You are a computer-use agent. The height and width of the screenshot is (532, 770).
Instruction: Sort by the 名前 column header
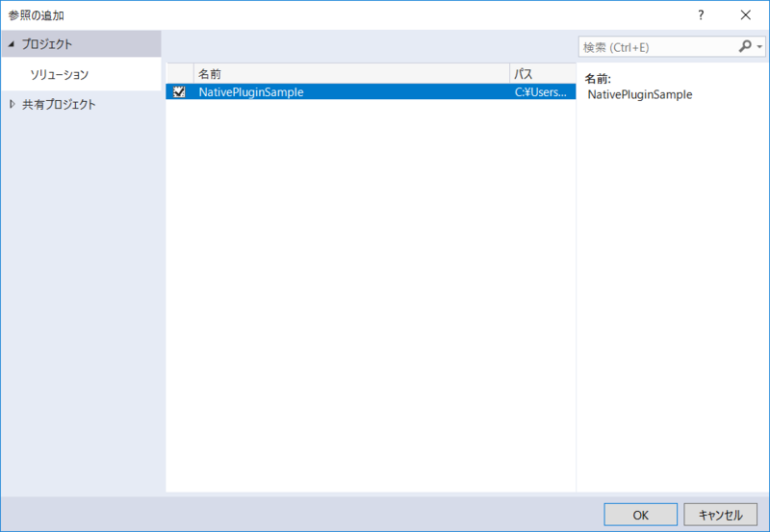(x=351, y=74)
